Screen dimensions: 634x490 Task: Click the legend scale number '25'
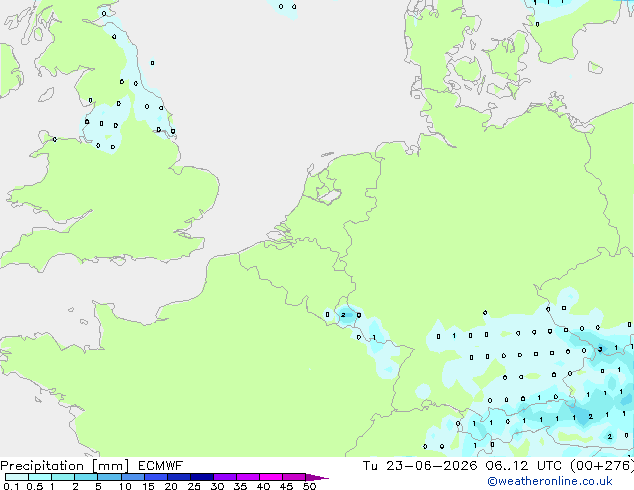click(x=194, y=486)
